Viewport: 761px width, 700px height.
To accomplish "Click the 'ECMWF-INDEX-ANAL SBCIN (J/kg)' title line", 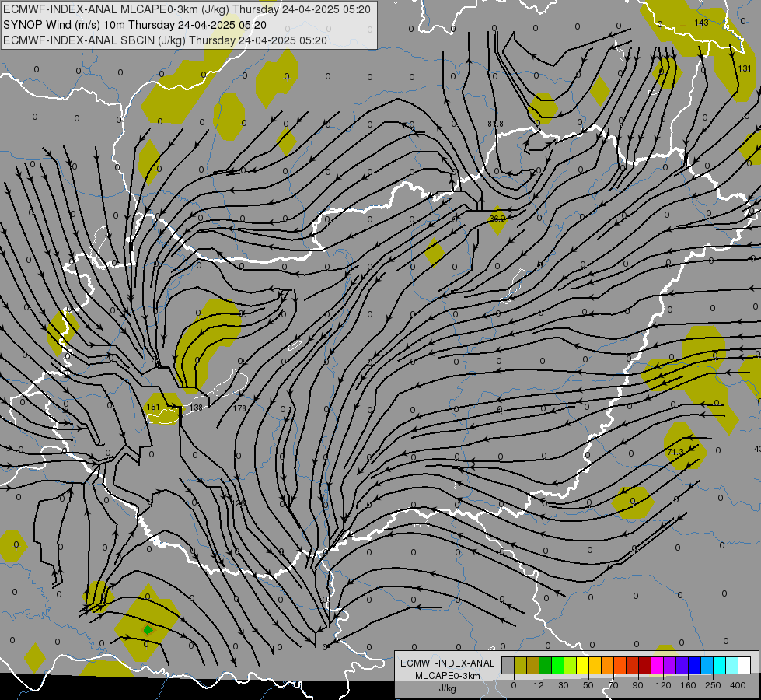I will point(165,40).
